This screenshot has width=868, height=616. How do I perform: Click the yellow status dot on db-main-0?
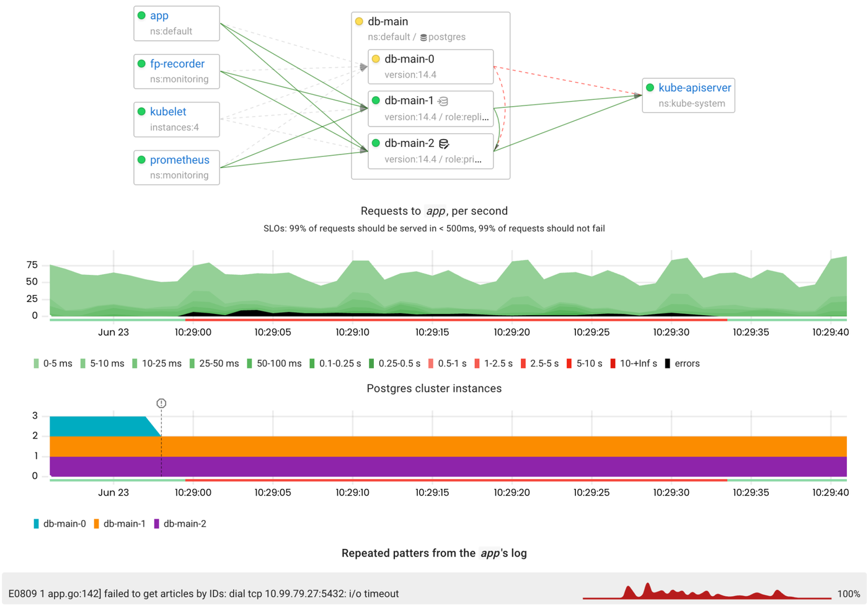tap(374, 58)
